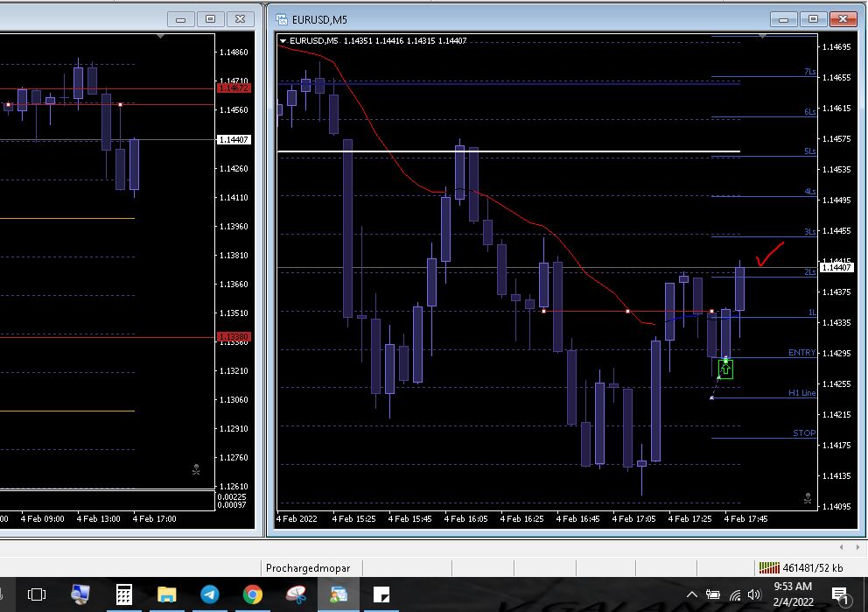Open File Explorer from the taskbar

pyautogui.click(x=166, y=594)
